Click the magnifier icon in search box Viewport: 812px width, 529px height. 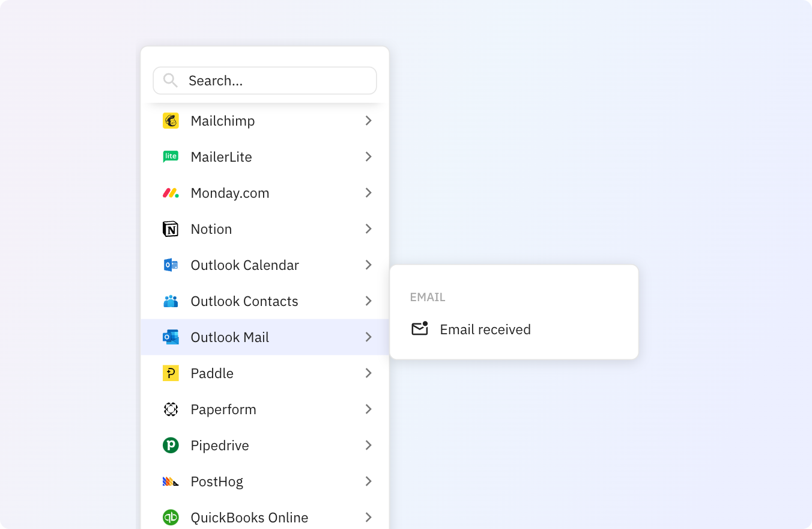click(x=170, y=81)
